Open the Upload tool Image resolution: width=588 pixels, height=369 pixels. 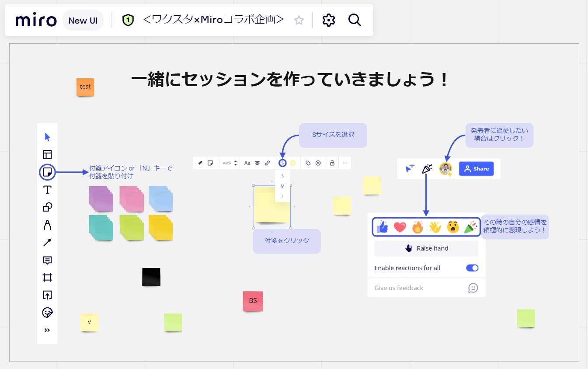pyautogui.click(x=47, y=295)
